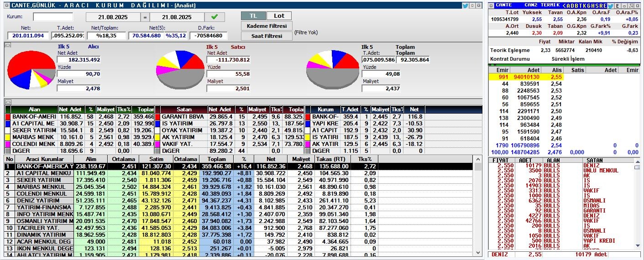Click the small x icon left of the CANTE depth title
Viewport: 644px width, 260px height.
(x=492, y=5)
